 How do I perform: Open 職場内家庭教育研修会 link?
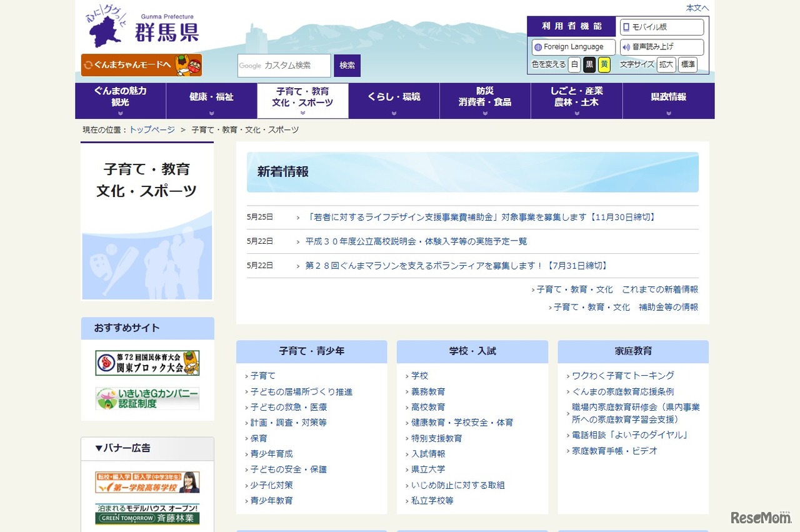coord(636,413)
